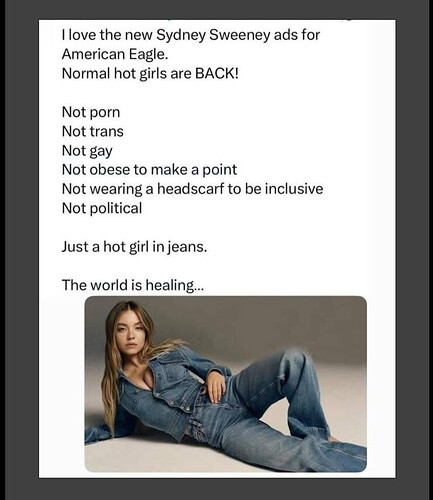Image resolution: width=433 pixels, height=500 pixels.
Task: Click the word 'headscarf' in the post
Action: 191,189
